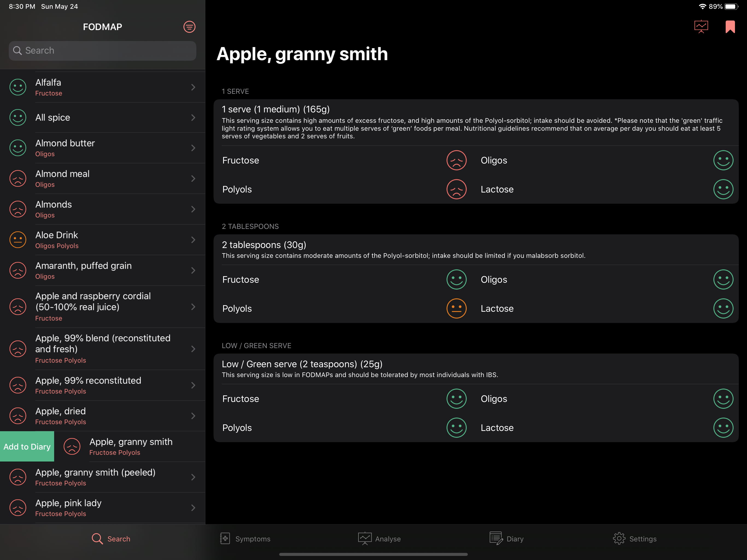Viewport: 747px width, 560px height.
Task: Click the Add to Diary button
Action: [27, 446]
